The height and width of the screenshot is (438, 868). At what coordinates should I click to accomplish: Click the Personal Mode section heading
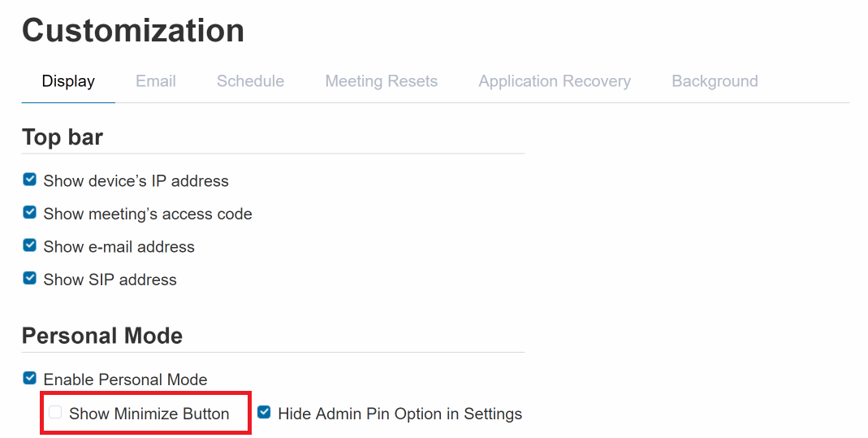(x=102, y=336)
